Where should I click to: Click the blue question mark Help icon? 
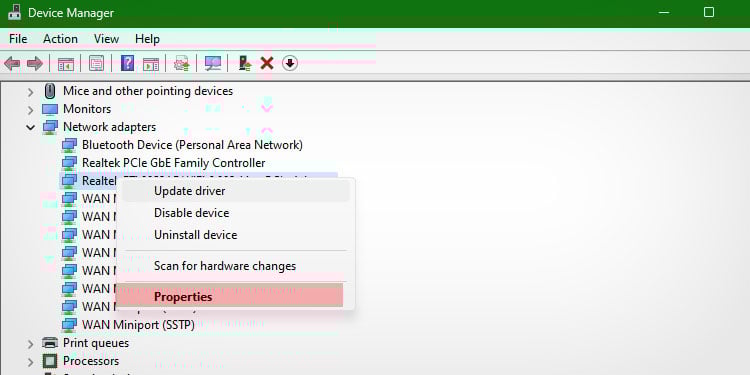pos(127,63)
